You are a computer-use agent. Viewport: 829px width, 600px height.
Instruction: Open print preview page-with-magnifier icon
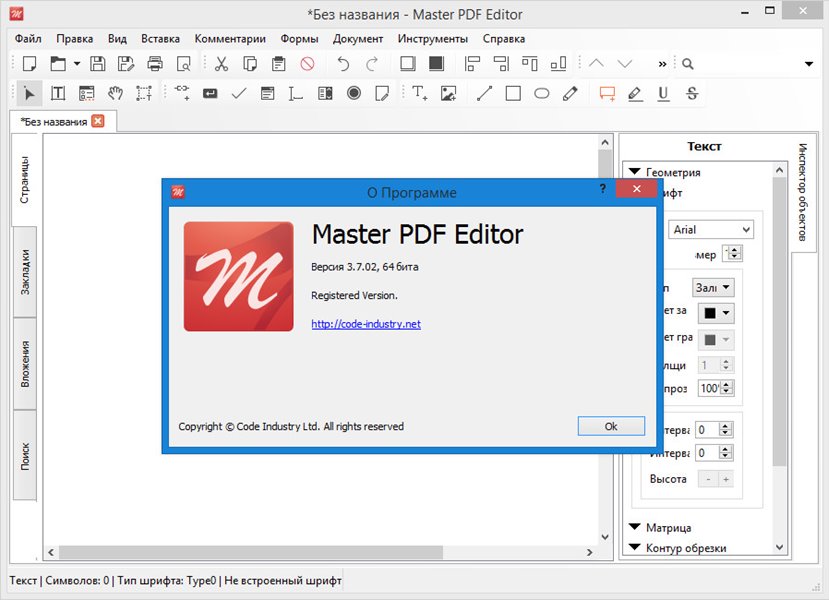pos(183,64)
